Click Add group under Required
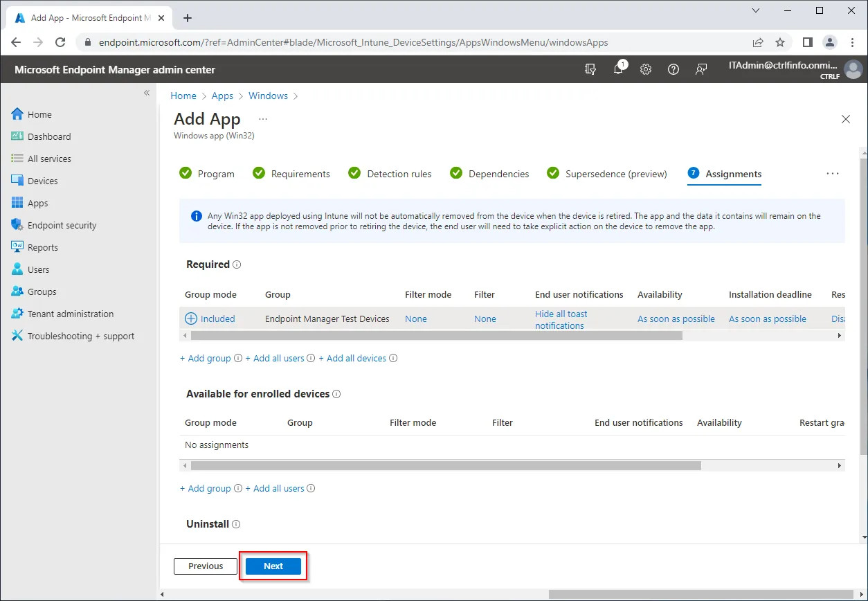 206,358
